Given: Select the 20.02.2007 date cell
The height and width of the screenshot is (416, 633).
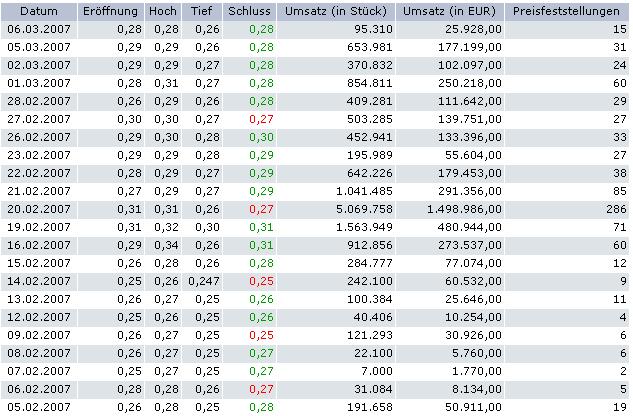Looking at the screenshot, I should tap(37, 209).
